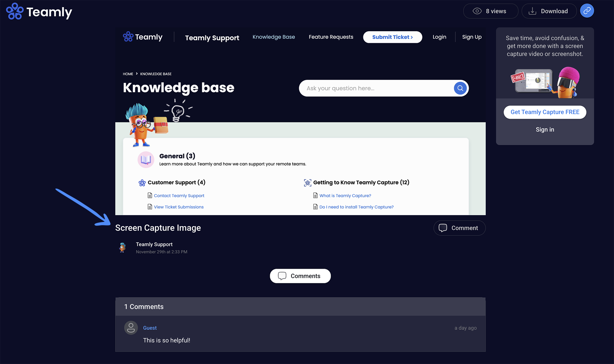Click the Guest commenter name

click(x=150, y=328)
